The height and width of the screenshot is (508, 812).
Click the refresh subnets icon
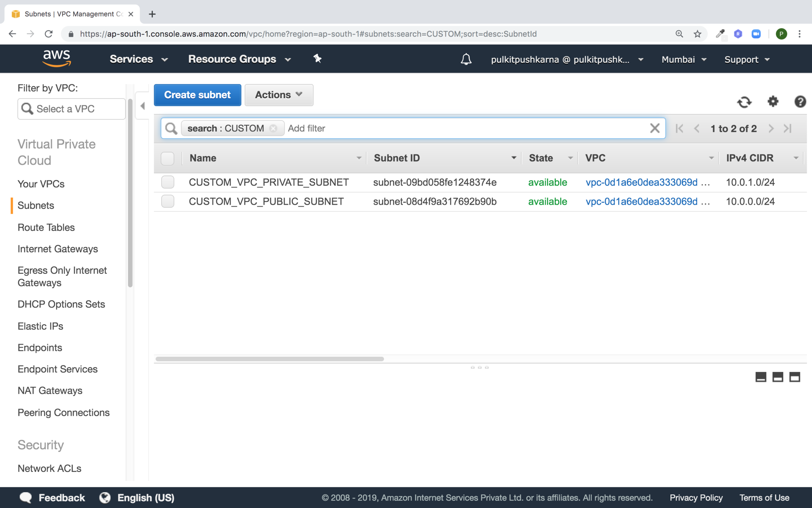744,102
